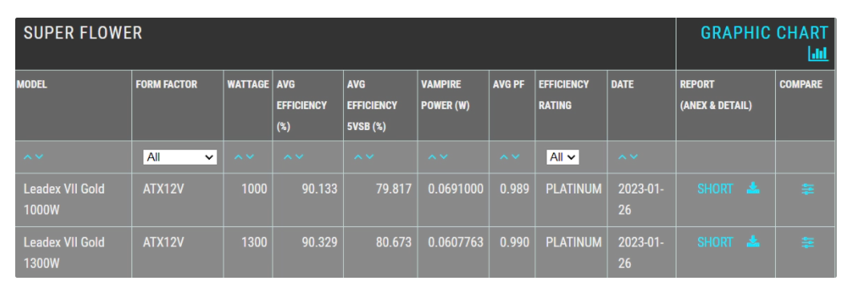Click the AVG PF column header

click(x=508, y=84)
